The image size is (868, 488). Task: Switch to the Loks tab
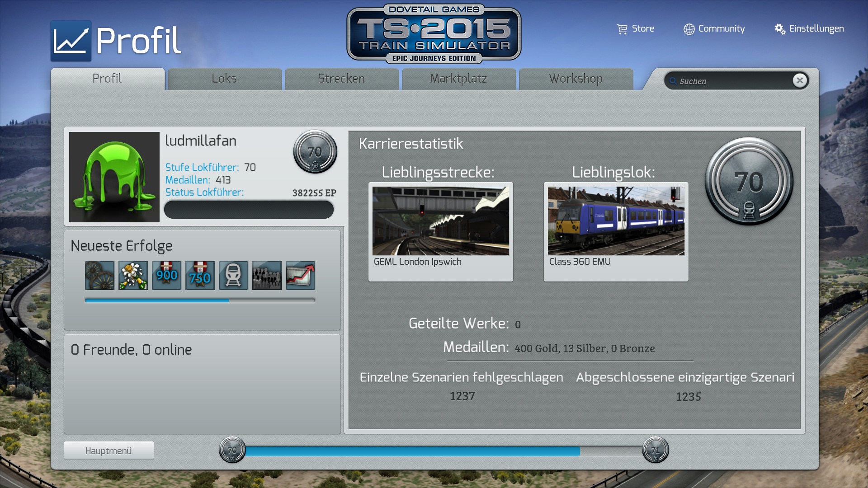point(224,79)
